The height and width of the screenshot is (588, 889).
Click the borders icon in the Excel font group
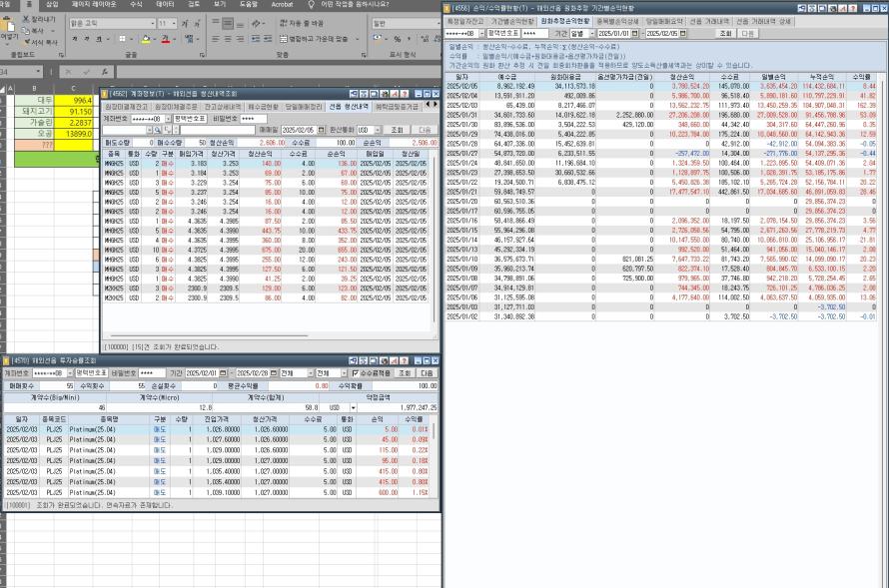[x=122, y=39]
